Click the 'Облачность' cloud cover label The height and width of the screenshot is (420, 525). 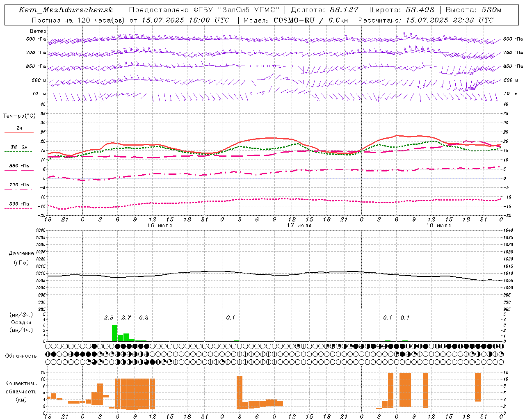coord(21,356)
